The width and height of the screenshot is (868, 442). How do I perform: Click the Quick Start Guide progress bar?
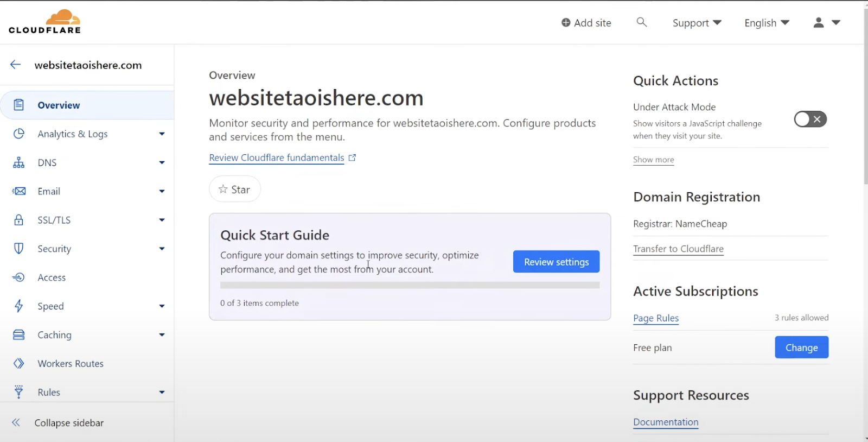(x=410, y=285)
